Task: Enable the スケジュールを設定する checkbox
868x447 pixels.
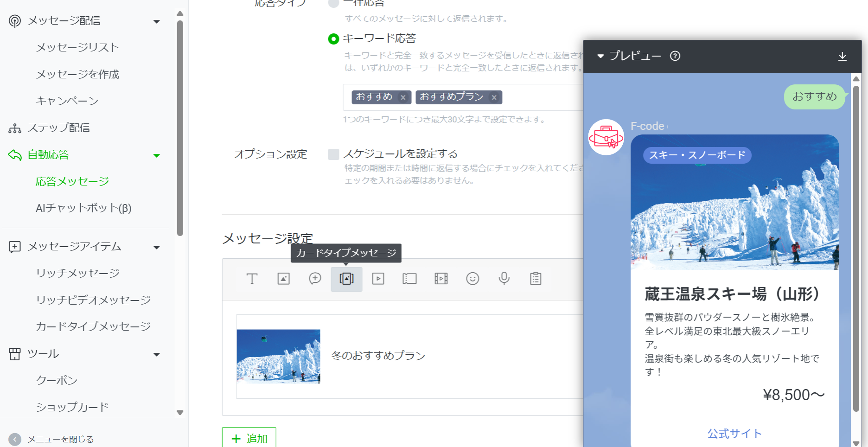Action: pos(333,154)
